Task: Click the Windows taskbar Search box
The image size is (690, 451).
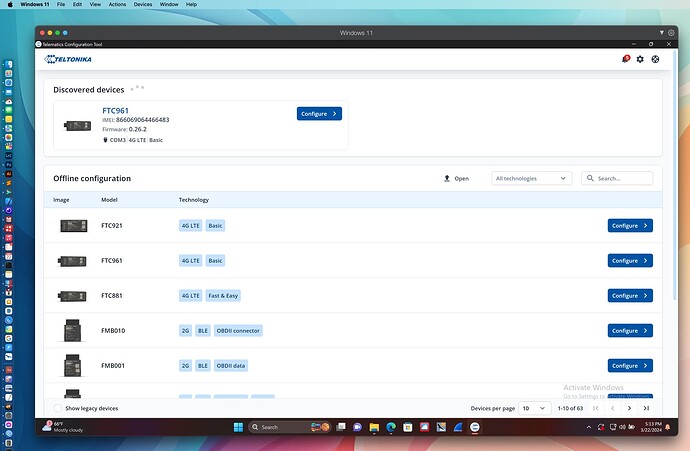Action: tap(290, 427)
